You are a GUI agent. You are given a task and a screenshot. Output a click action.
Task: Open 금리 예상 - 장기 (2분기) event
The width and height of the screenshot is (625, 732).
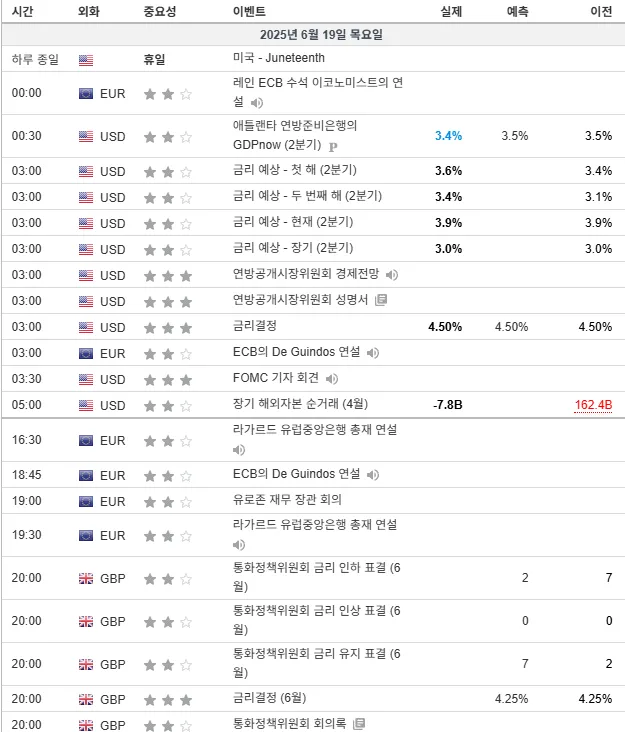coord(293,247)
